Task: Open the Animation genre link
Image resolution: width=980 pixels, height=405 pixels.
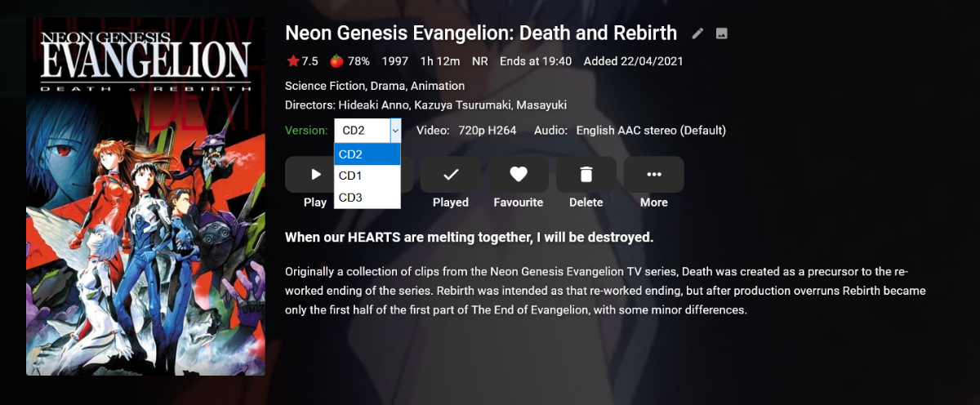Action: pyautogui.click(x=438, y=86)
